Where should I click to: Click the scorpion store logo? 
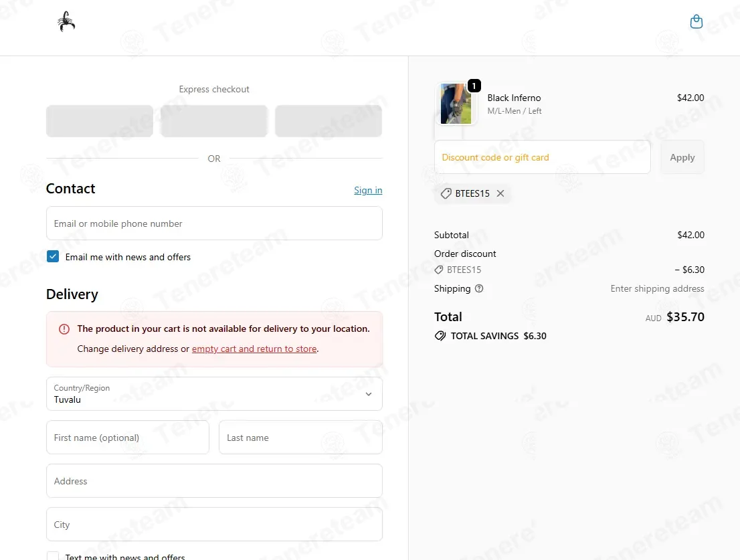click(x=66, y=21)
